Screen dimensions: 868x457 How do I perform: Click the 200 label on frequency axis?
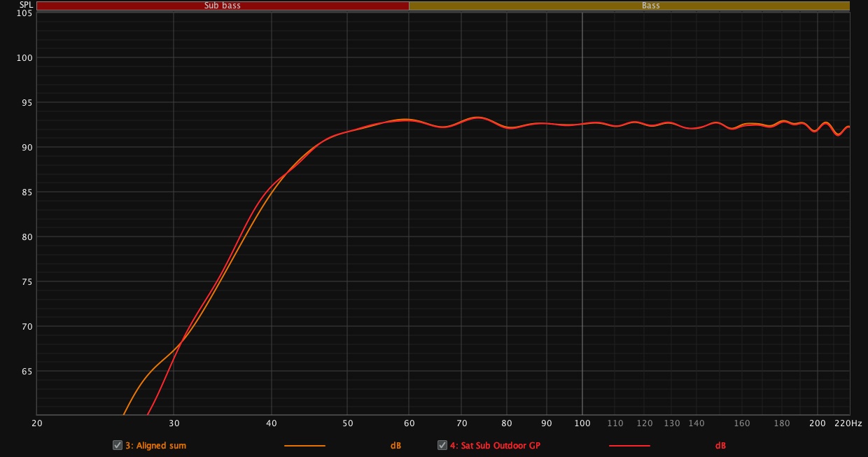point(817,423)
